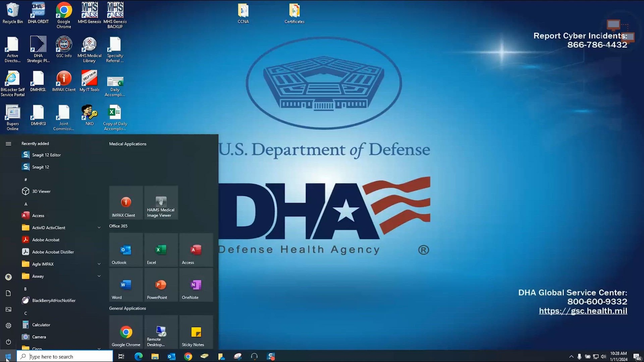
Task: Open the IMPAX Client start menu tile
Action: click(126, 203)
